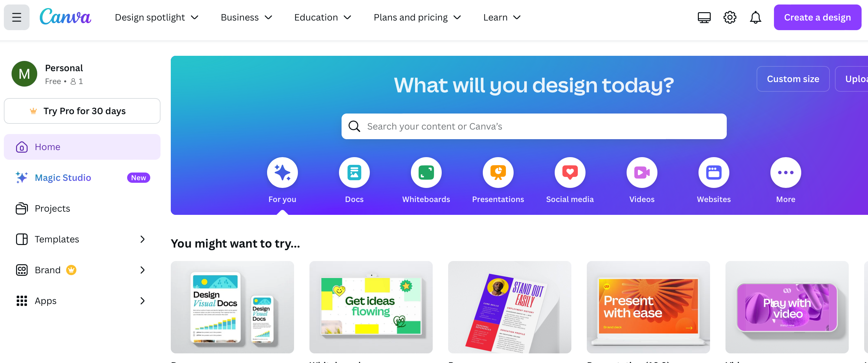Expand the Apps section in sidebar

pyautogui.click(x=142, y=300)
